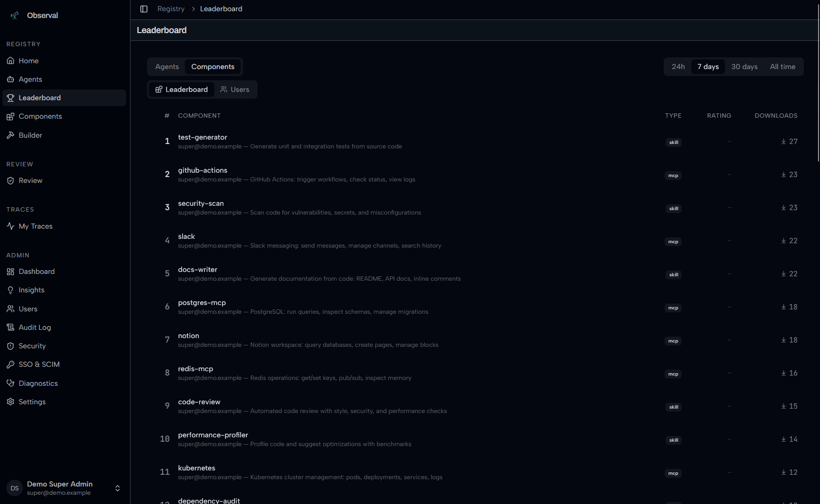Click rank number 5 for docs-writer
The image size is (820, 504).
pos(167,273)
